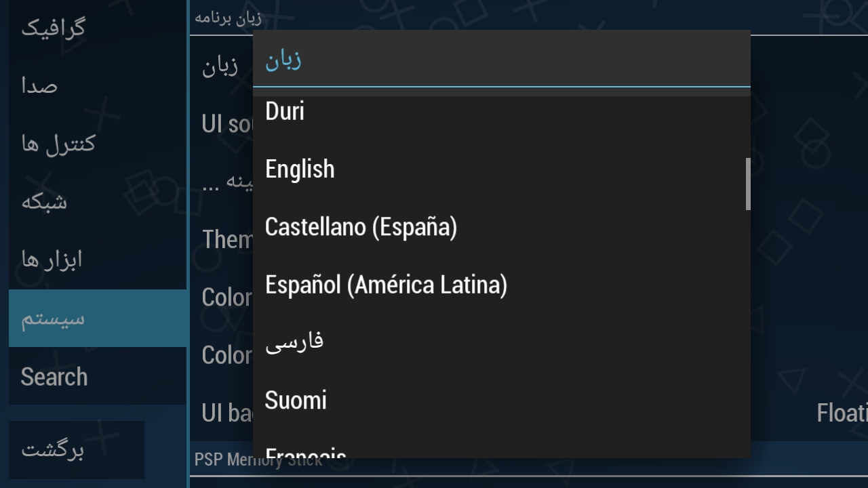Open the ابزار ها tab

(x=98, y=260)
